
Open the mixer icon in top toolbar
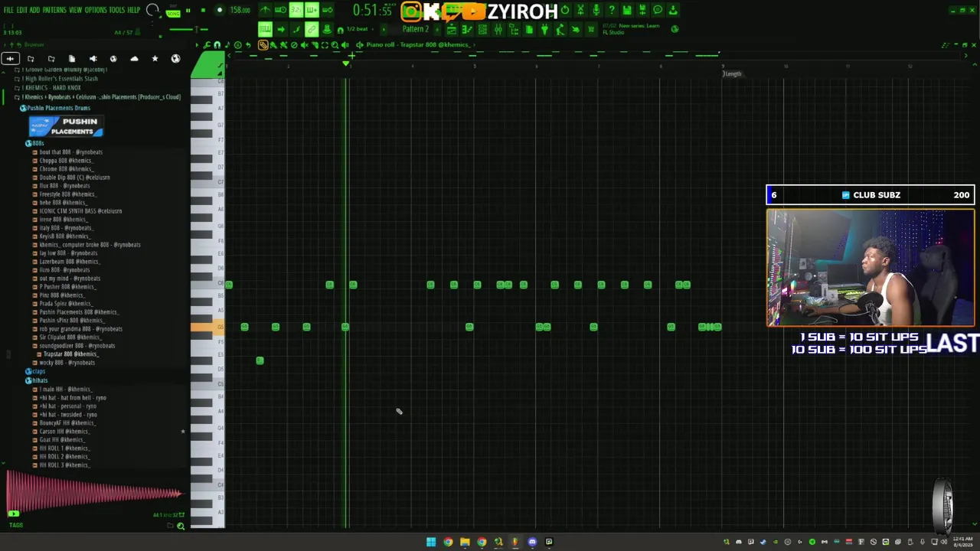click(498, 29)
